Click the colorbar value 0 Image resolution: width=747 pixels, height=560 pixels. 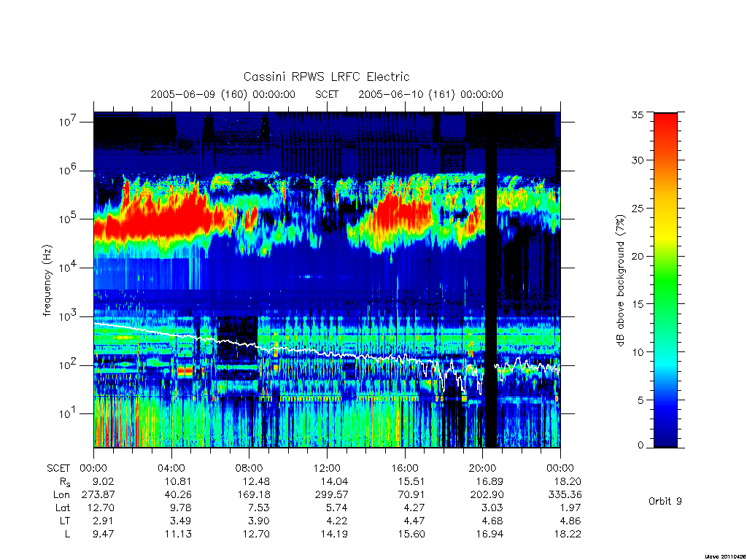[640, 446]
